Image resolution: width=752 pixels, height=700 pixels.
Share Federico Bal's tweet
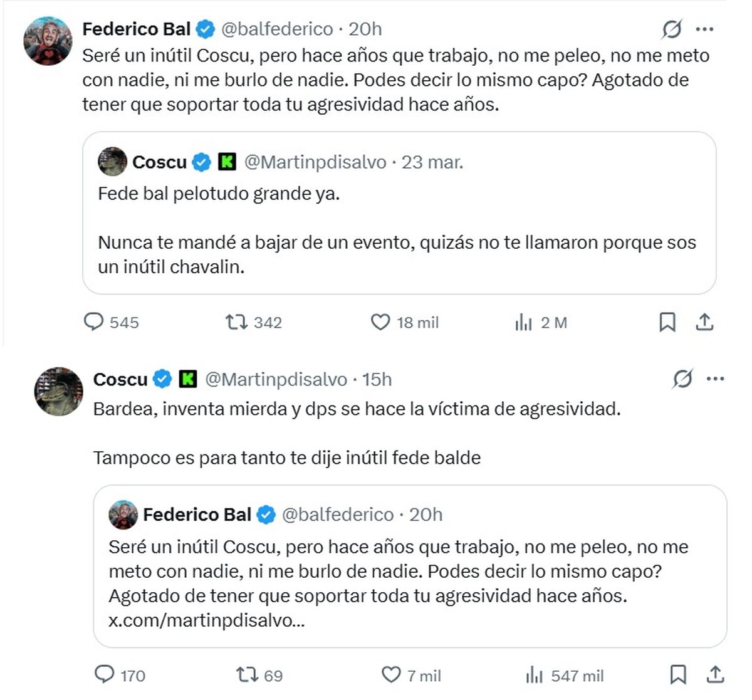(704, 322)
